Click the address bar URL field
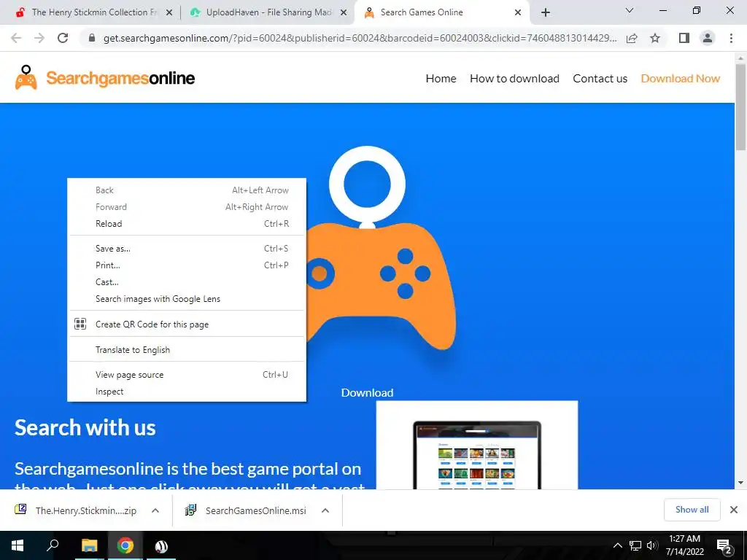The height and width of the screenshot is (560, 747). click(360, 38)
